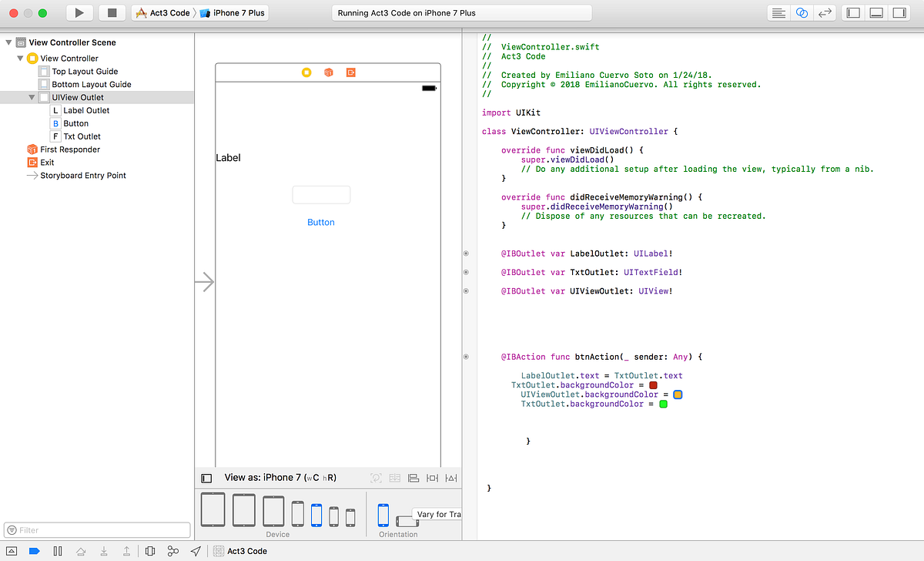The width and height of the screenshot is (924, 561).
Task: Open the Resolve Auto Layout Issues menu
Action: pyautogui.click(x=450, y=478)
